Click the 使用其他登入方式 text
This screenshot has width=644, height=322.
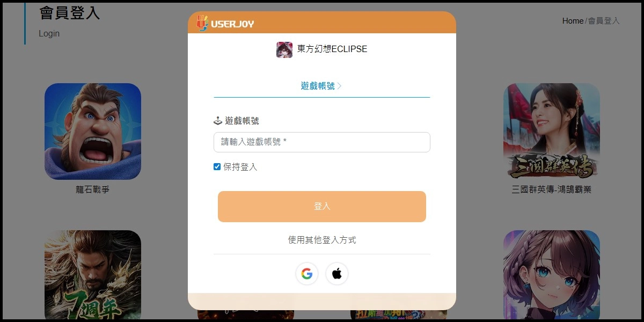click(322, 240)
